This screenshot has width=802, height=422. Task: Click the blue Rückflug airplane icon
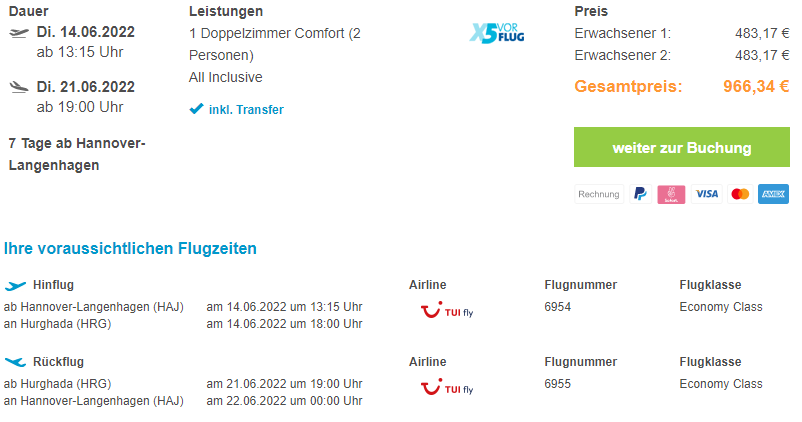[15, 362]
